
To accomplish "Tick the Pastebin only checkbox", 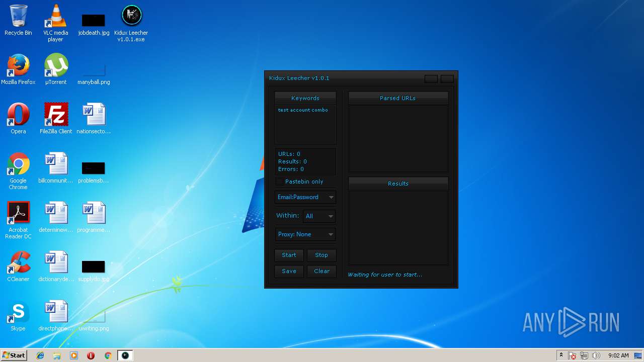I will (279, 182).
